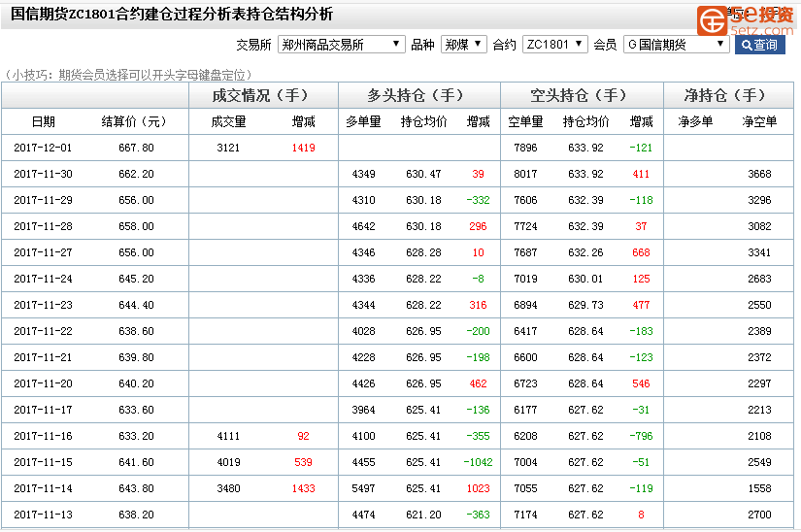Click the 空头持仓（手）group header

point(582,95)
